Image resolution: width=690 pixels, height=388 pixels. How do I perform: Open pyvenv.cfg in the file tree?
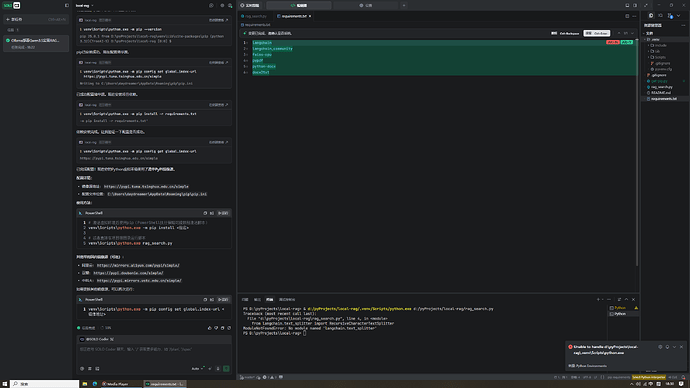(x=664, y=69)
